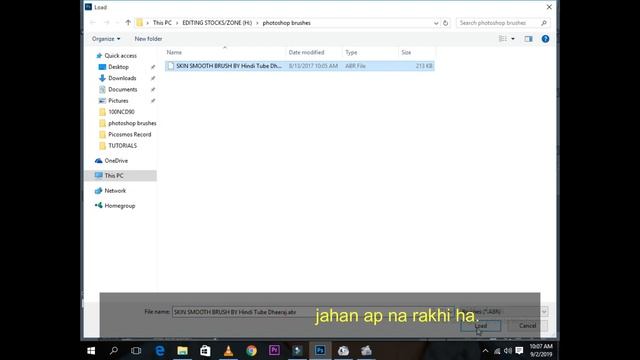
Task: Switch to Photoshop on the taskbar
Action: [320, 351]
